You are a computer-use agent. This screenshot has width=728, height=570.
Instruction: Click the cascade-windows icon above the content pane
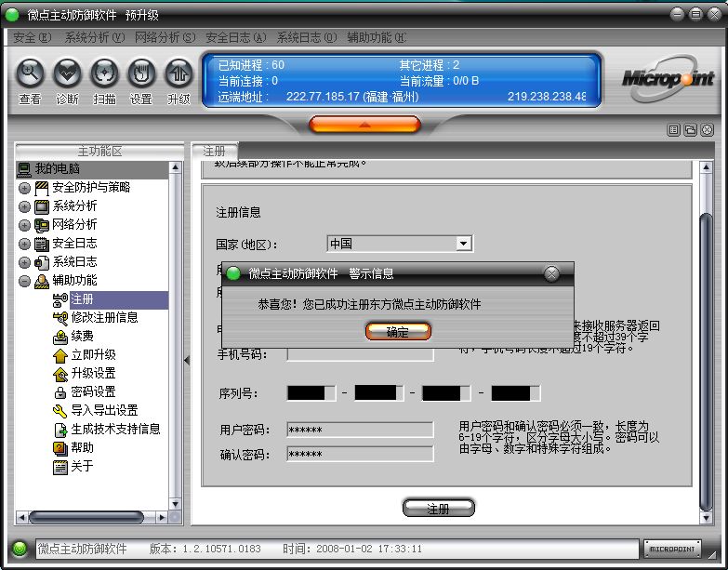tap(691, 130)
